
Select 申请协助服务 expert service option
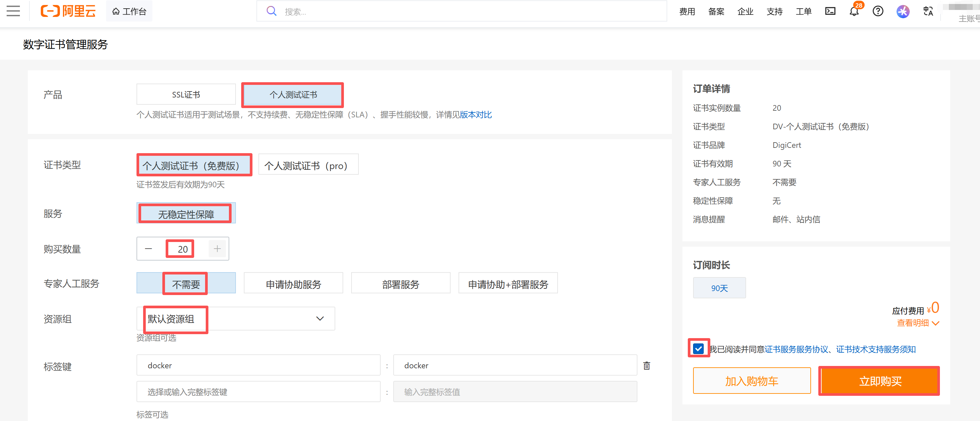293,283
